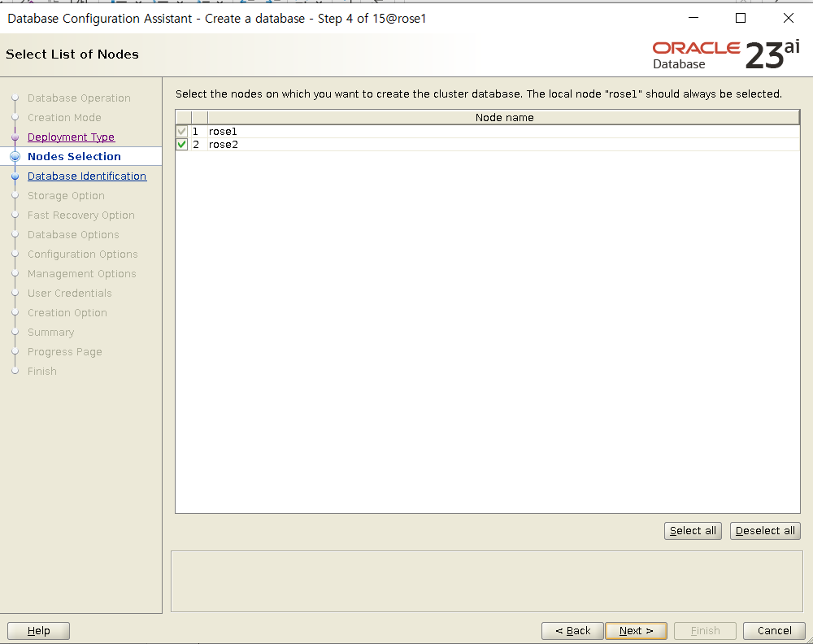Click the Summary step label

pos(50,333)
